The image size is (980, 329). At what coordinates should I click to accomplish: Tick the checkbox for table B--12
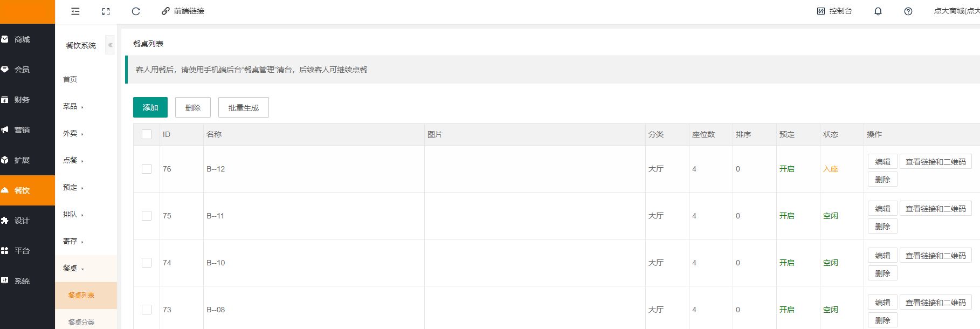point(147,169)
